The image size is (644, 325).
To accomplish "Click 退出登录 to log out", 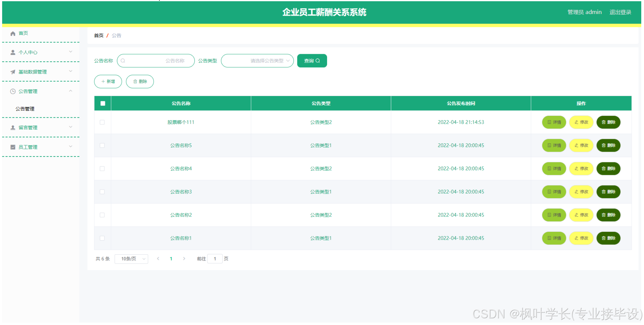I will 620,12.
